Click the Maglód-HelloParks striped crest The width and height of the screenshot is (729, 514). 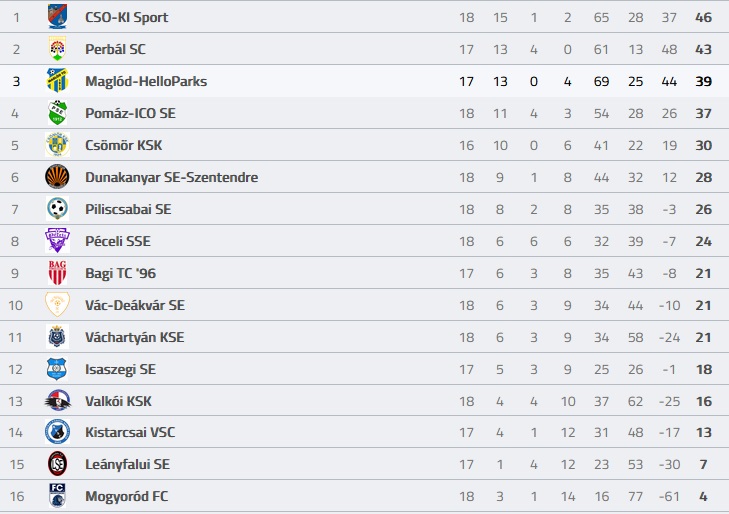point(57,80)
